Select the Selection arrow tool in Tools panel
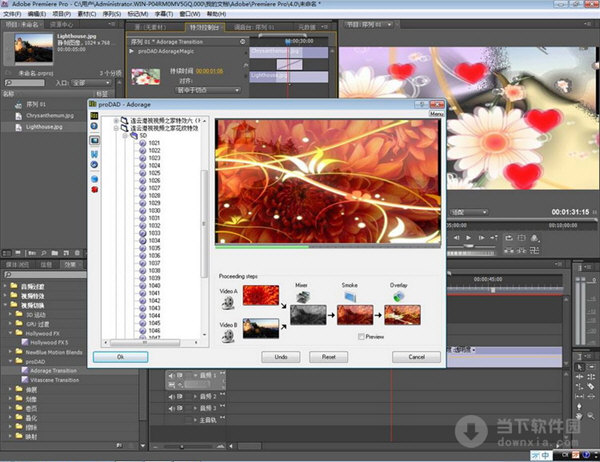 (x=579, y=367)
